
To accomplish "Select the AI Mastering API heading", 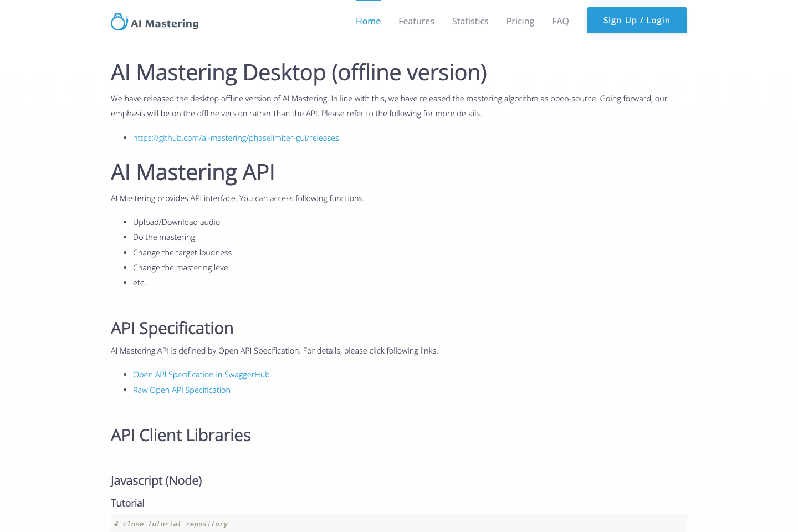I will pos(193,172).
